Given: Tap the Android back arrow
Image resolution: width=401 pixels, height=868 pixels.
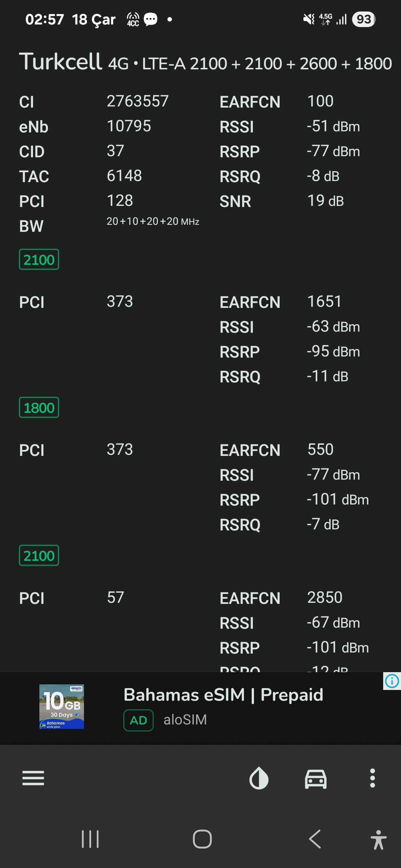Looking at the screenshot, I should pyautogui.click(x=315, y=839).
